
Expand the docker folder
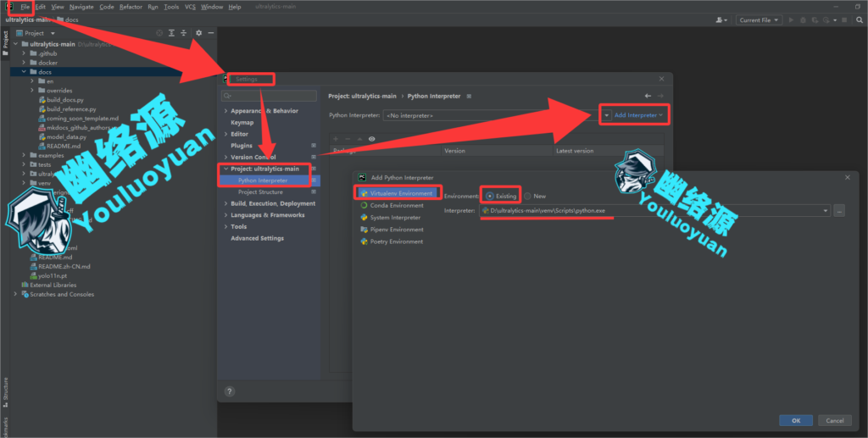pyautogui.click(x=25, y=63)
